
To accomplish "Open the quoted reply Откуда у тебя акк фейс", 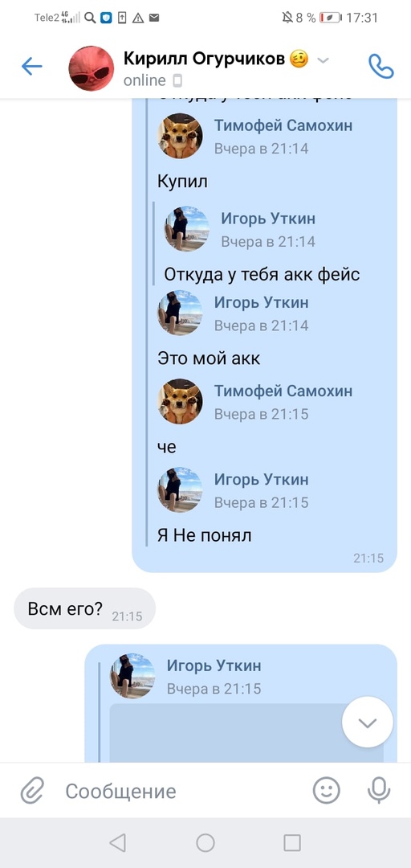I will click(262, 274).
